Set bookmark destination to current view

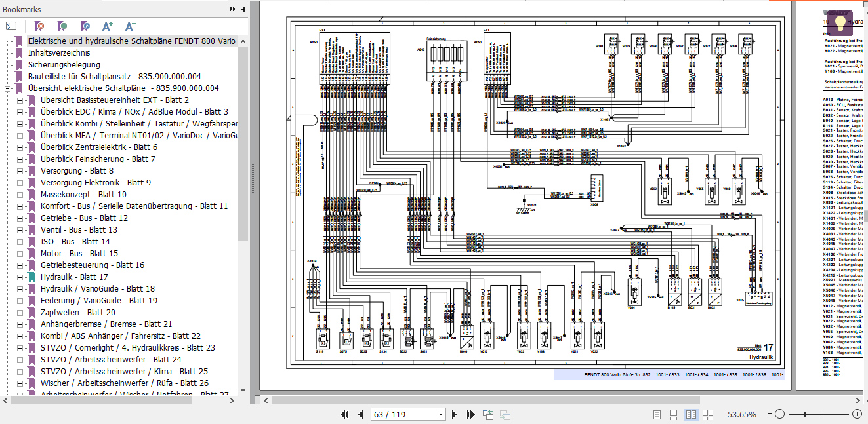point(85,26)
